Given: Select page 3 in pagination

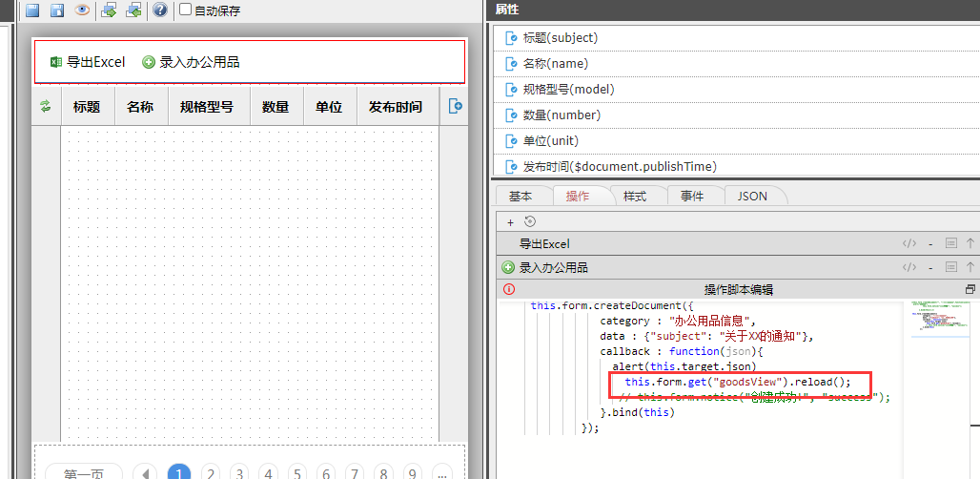Looking at the screenshot, I should click(239, 474).
